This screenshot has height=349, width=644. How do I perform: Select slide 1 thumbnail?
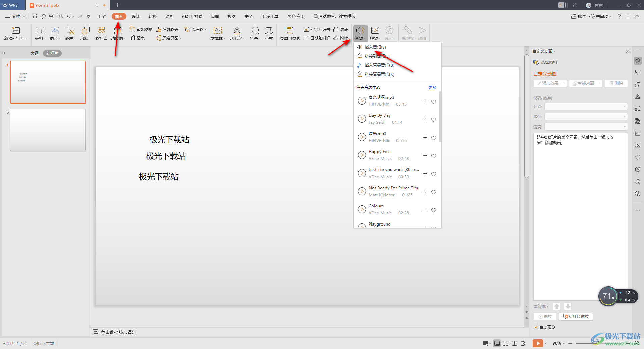point(48,82)
